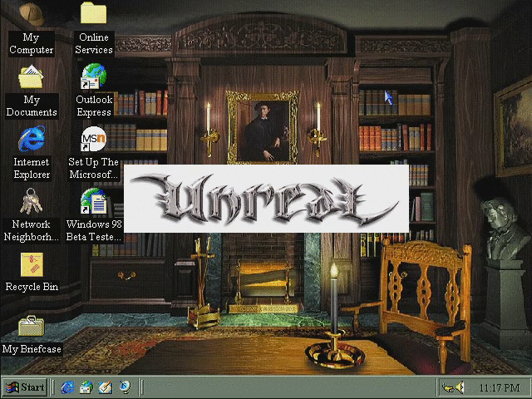This screenshot has height=399, width=532.
Task: Select the Set Up The Microsoft Network icon
Action: click(x=93, y=139)
